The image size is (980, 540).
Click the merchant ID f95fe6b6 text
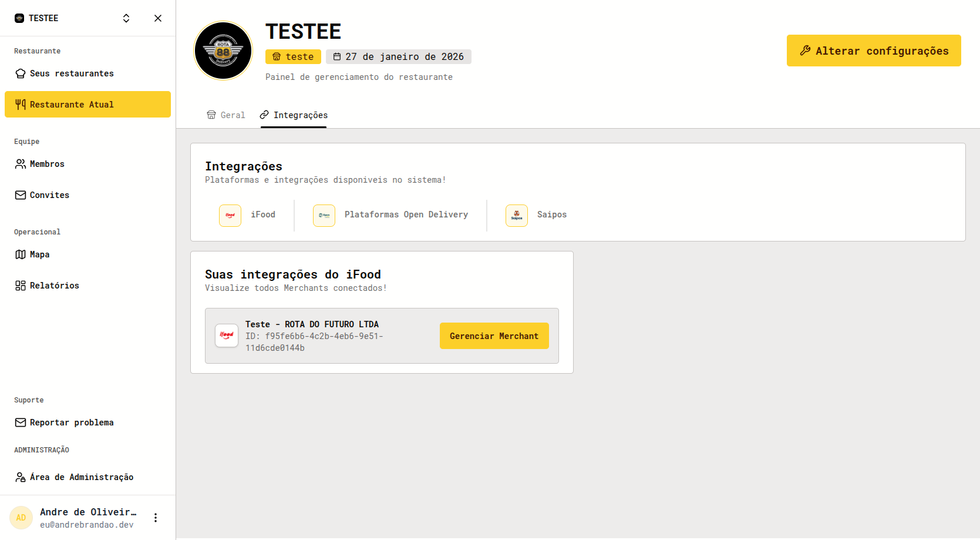(x=314, y=342)
